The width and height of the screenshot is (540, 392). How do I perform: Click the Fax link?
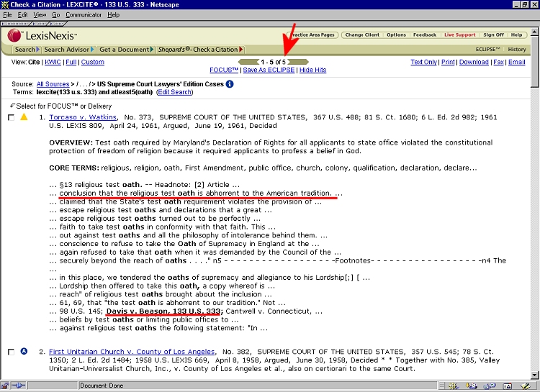[499, 62]
